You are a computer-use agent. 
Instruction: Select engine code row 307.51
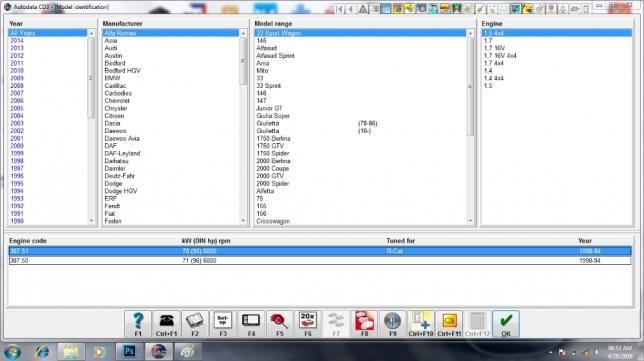pos(320,251)
